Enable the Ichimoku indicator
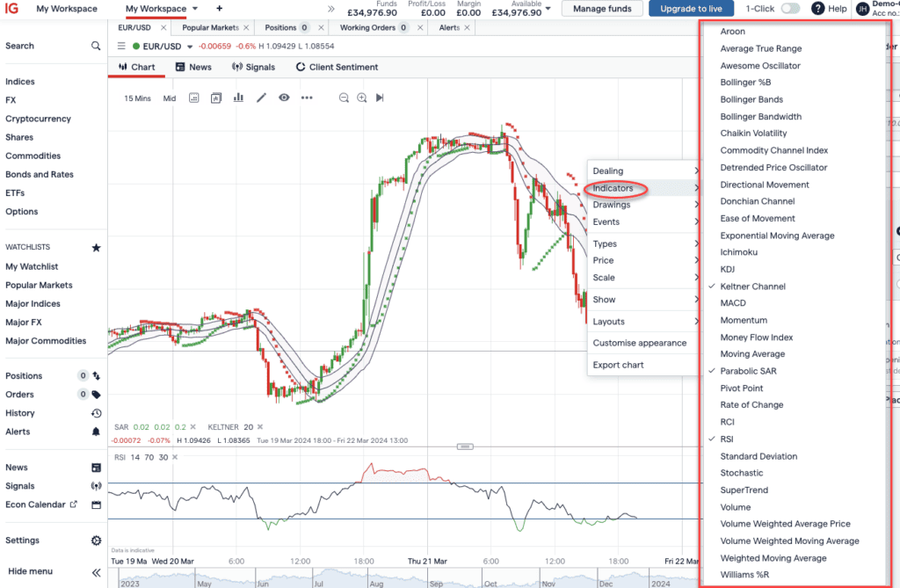Image resolution: width=900 pixels, height=588 pixels. point(738,252)
